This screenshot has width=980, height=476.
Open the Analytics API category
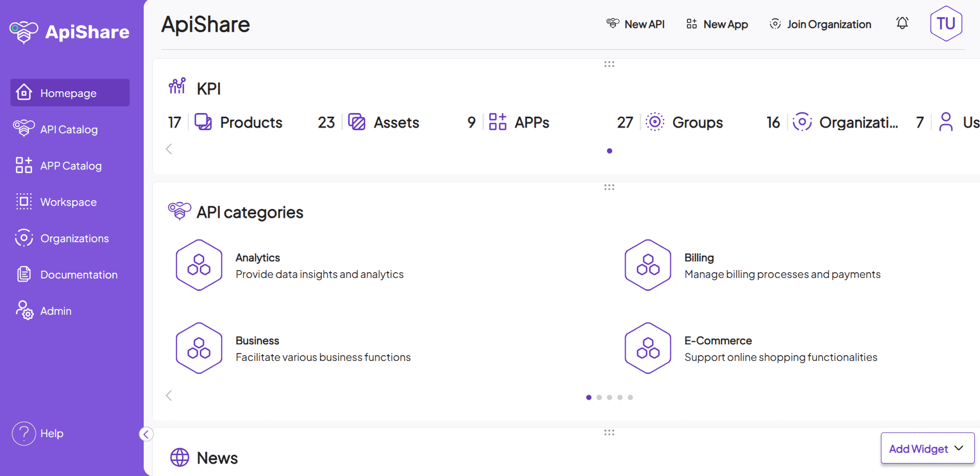pos(258,257)
